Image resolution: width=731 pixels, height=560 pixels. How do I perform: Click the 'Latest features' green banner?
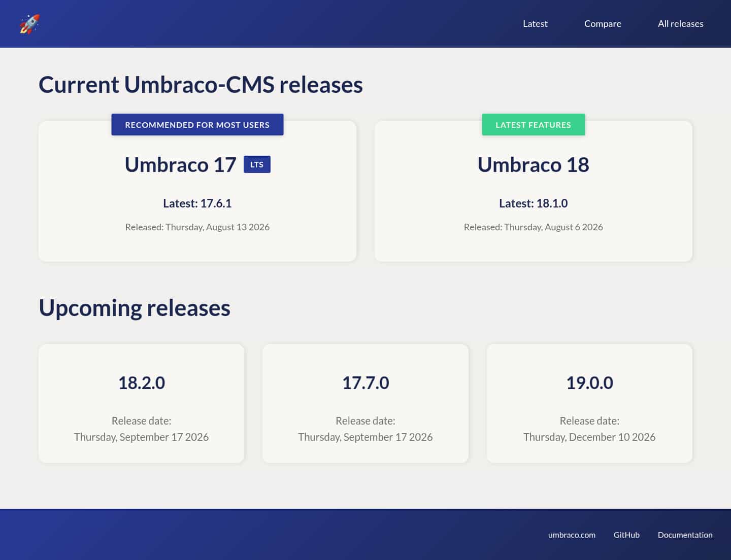[533, 125]
